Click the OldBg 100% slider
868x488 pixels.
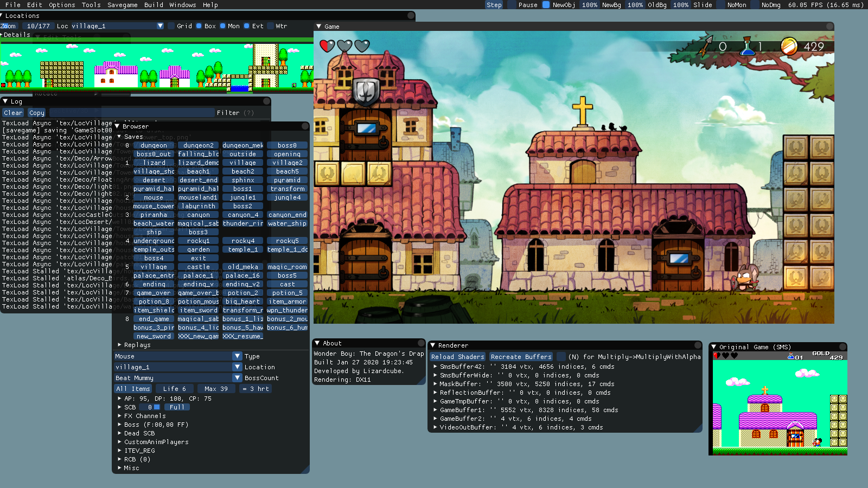tap(635, 5)
